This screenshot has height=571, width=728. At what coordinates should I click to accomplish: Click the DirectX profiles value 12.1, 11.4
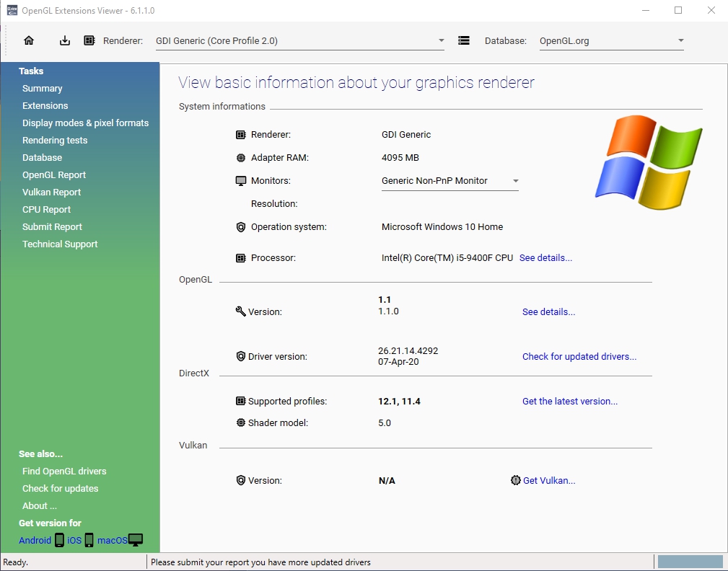tap(399, 402)
